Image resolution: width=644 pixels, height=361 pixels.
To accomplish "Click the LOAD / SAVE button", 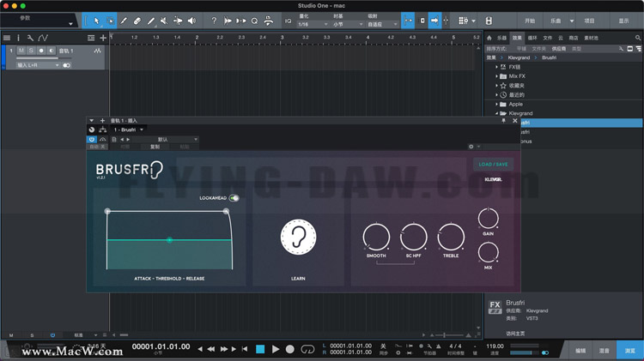I will coord(493,164).
